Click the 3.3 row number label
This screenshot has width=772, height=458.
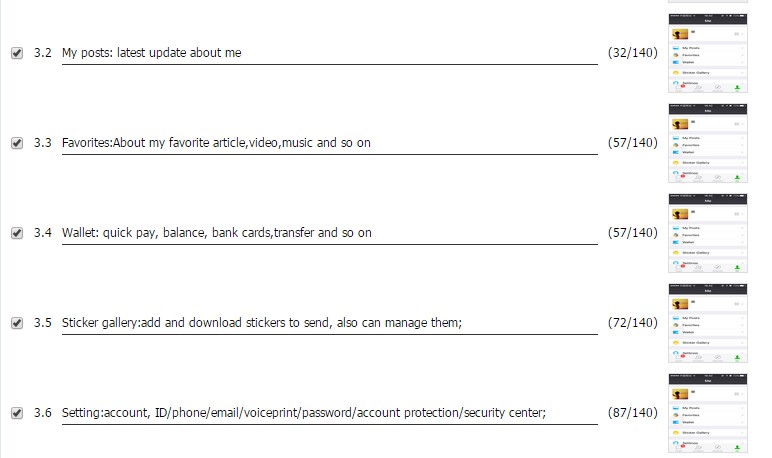click(x=43, y=143)
